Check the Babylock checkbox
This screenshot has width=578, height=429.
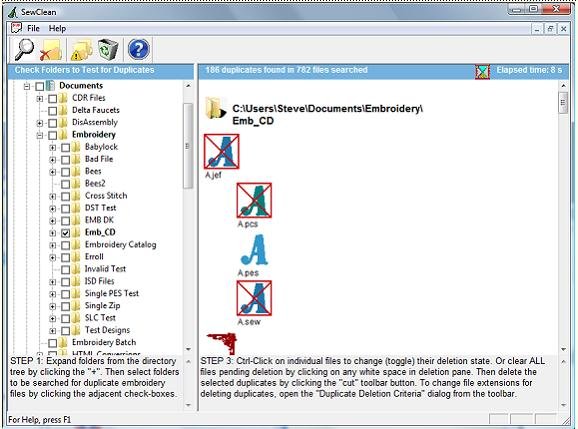(x=66, y=148)
